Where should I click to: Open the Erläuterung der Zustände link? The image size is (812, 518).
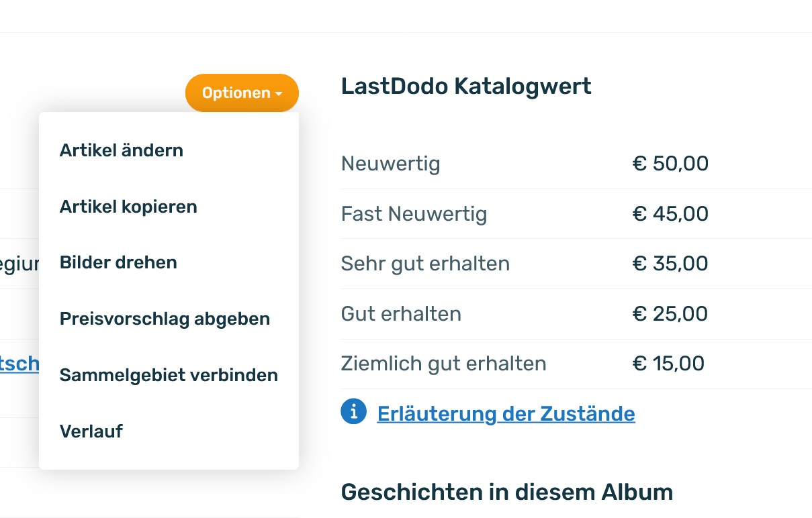(506, 413)
